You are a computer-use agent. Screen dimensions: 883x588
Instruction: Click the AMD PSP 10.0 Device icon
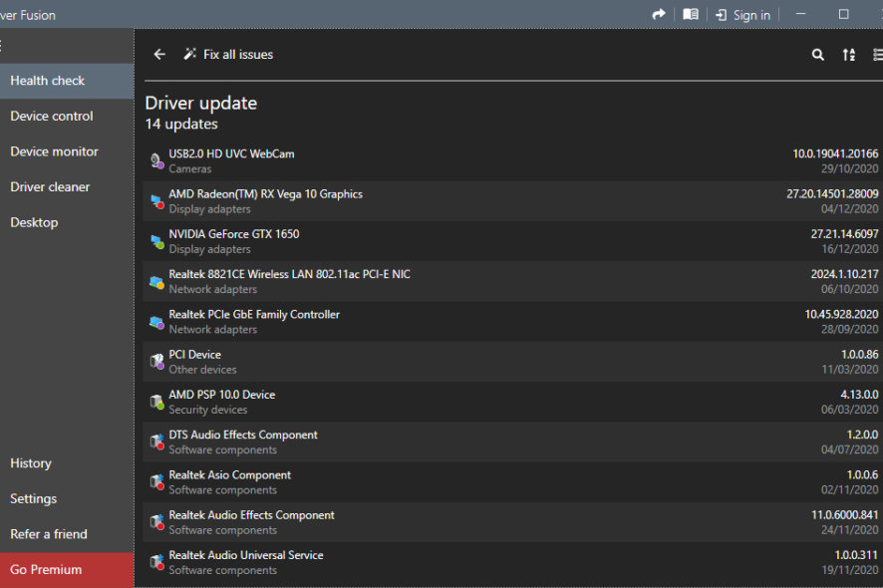click(156, 402)
